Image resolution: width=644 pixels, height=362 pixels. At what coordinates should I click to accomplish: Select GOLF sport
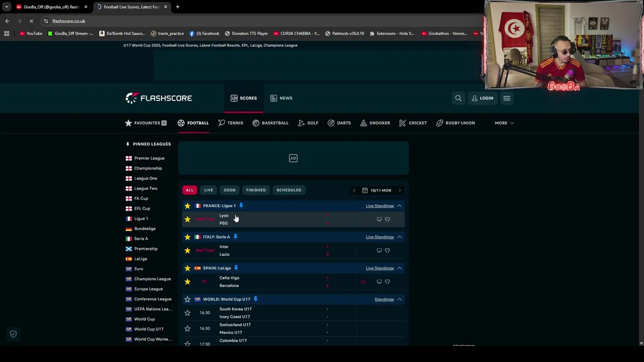(x=308, y=123)
